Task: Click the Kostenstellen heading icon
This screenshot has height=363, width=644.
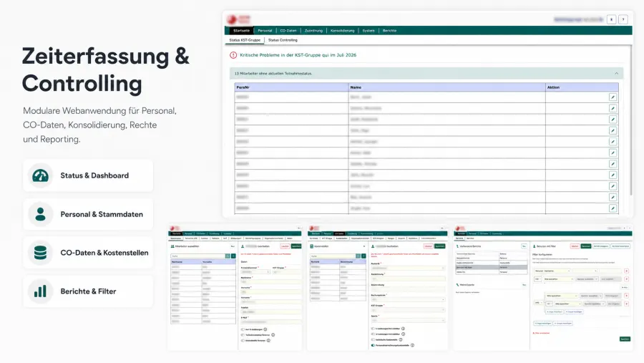Action: pyautogui.click(x=312, y=246)
